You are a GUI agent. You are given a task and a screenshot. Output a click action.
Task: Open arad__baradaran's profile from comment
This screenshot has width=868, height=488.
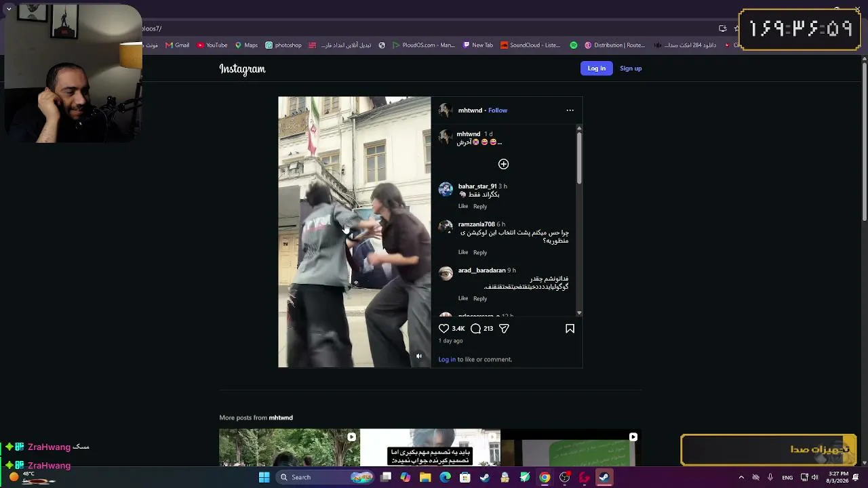[481, 270]
